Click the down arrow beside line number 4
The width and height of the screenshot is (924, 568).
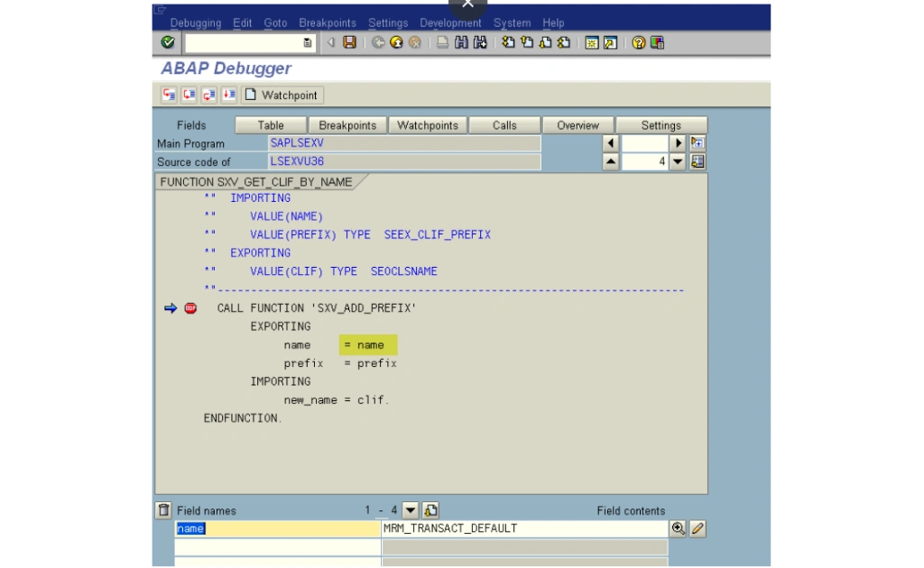pos(678,161)
